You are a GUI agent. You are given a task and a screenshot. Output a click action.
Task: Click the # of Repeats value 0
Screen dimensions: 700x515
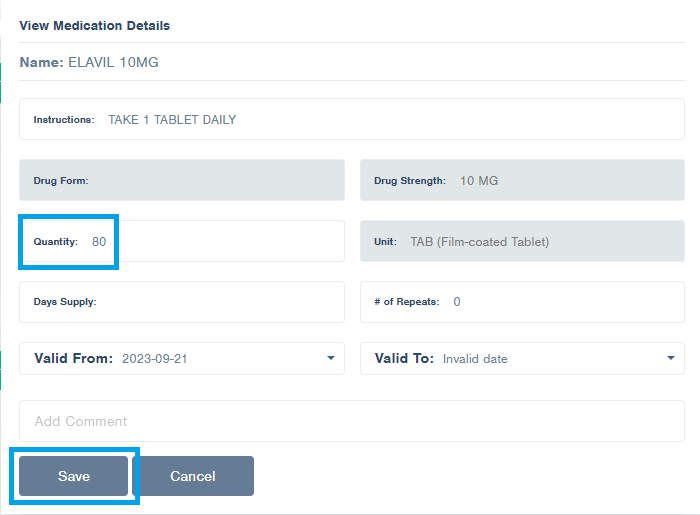457,302
